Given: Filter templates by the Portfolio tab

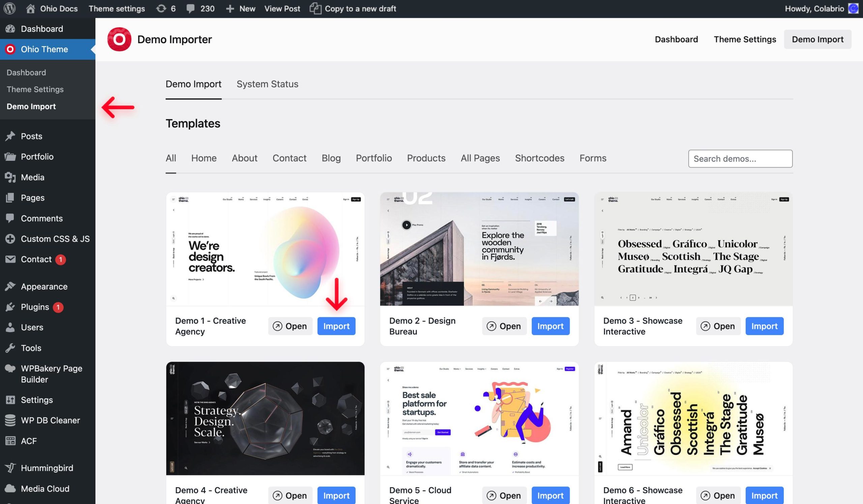Looking at the screenshot, I should coord(374,158).
